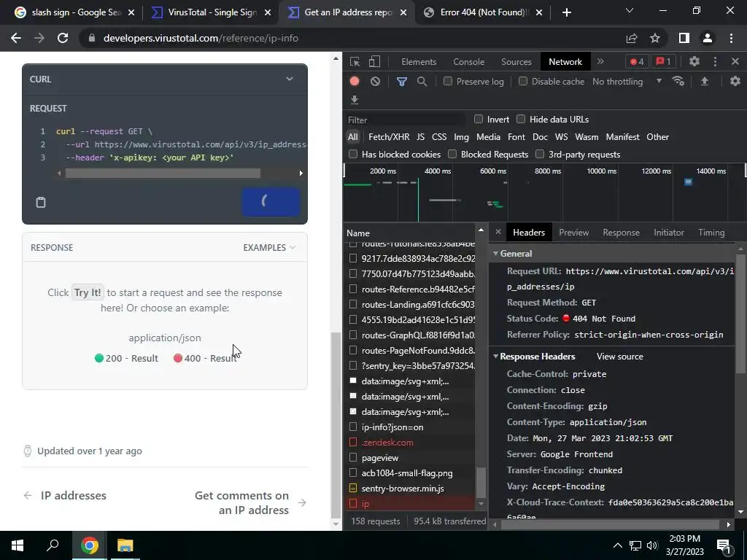The width and height of the screenshot is (747, 560).
Task: Open Chrome three-dot menu
Action: click(731, 38)
